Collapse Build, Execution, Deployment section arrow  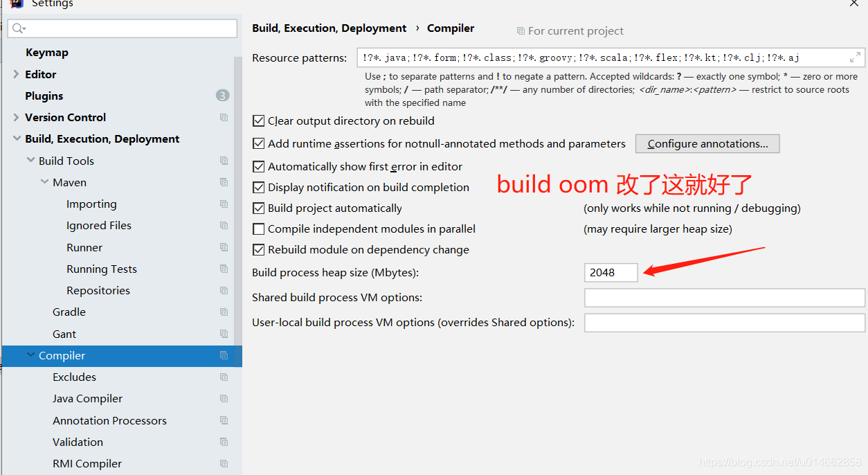17,138
